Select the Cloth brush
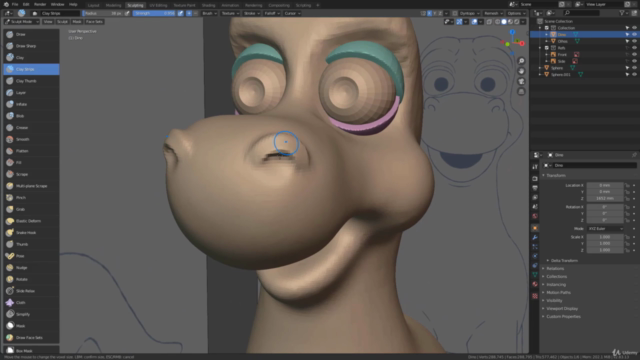640x360 pixels. pos(31,302)
